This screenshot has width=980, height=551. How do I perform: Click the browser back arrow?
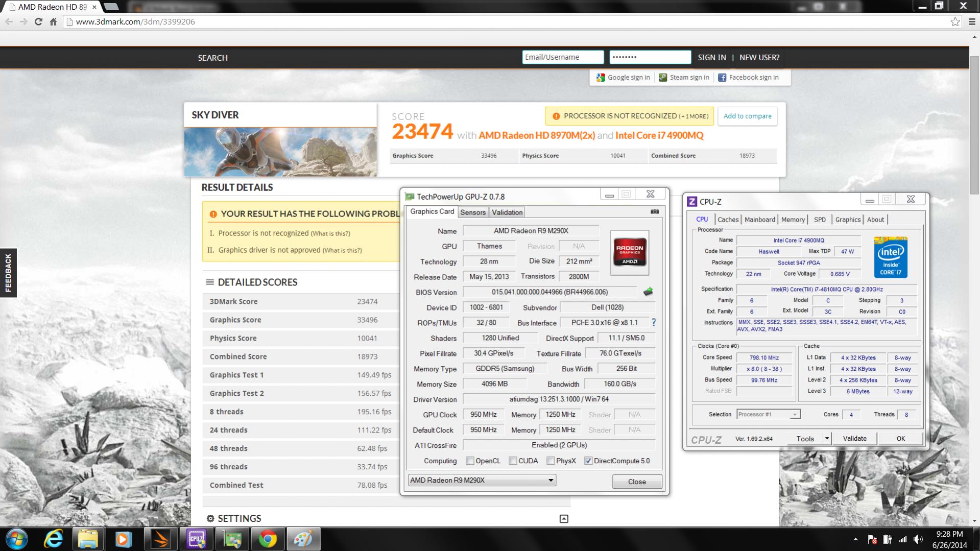9,21
